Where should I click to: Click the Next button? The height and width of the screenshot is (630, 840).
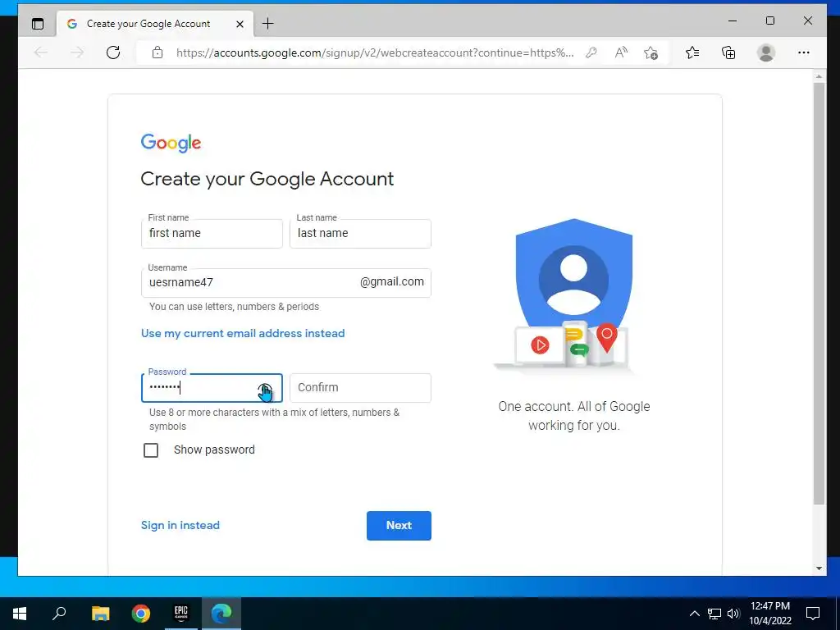click(x=399, y=526)
